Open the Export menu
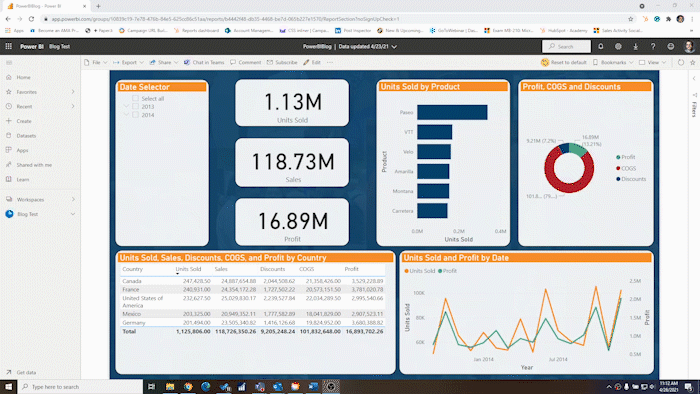The image size is (700, 394). (128, 62)
